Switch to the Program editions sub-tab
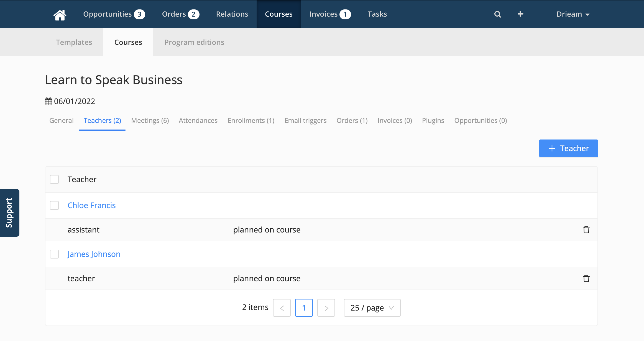 pyautogui.click(x=194, y=42)
